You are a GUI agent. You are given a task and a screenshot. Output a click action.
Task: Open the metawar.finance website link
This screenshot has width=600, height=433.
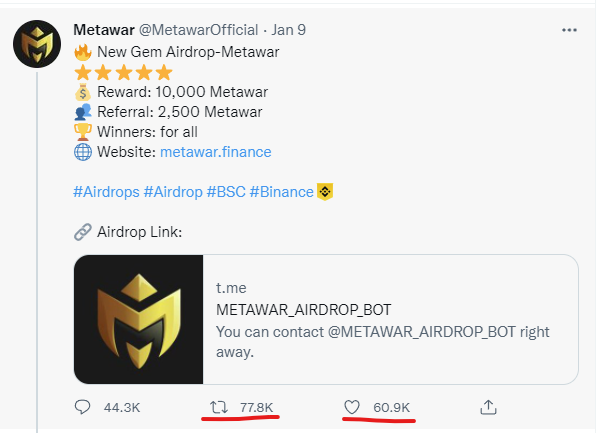215,152
